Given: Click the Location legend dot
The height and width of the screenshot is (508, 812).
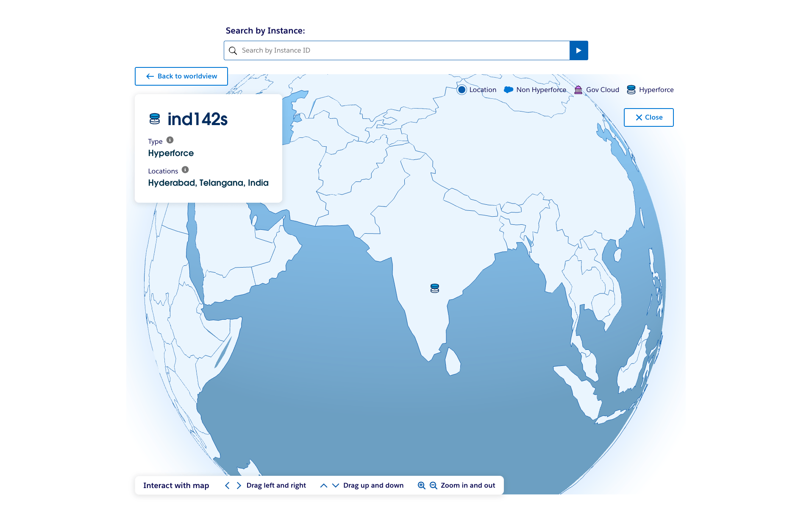Looking at the screenshot, I should point(462,90).
